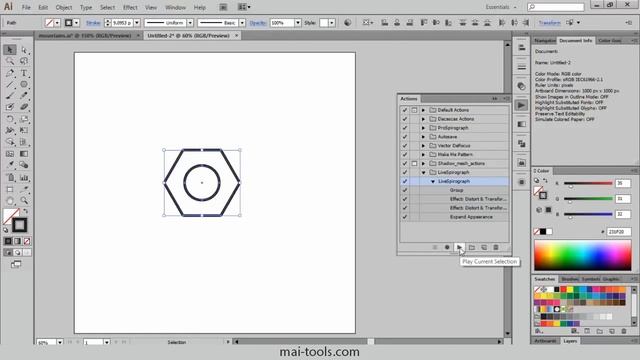640x360 pixels.
Task: Expand the Vector Defocus folder
Action: pos(423,146)
